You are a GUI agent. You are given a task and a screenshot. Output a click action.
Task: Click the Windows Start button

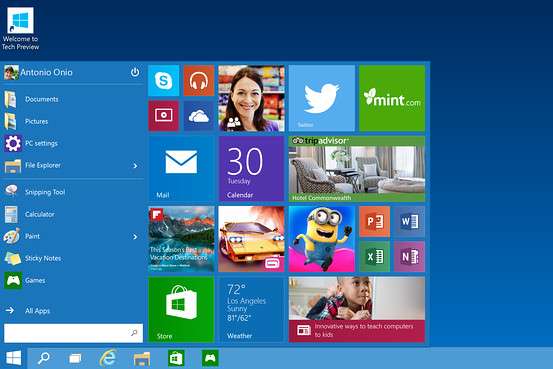pyautogui.click(x=14, y=358)
